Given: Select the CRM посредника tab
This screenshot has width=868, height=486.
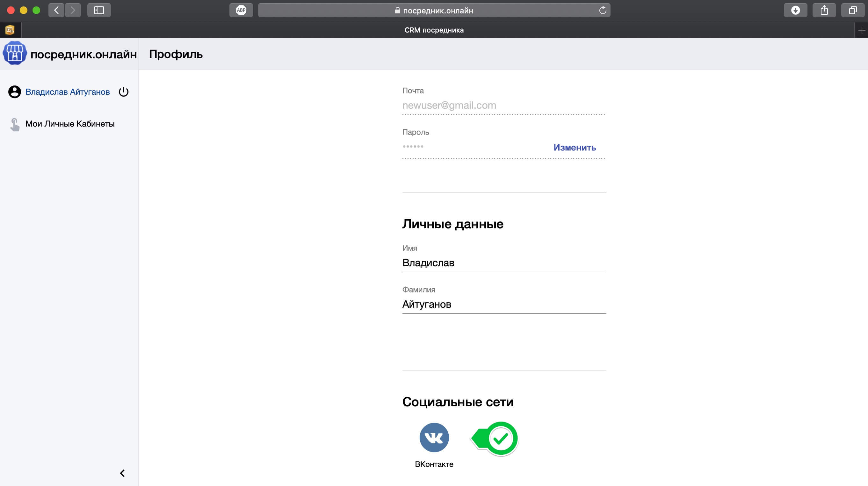Looking at the screenshot, I should pyautogui.click(x=434, y=30).
